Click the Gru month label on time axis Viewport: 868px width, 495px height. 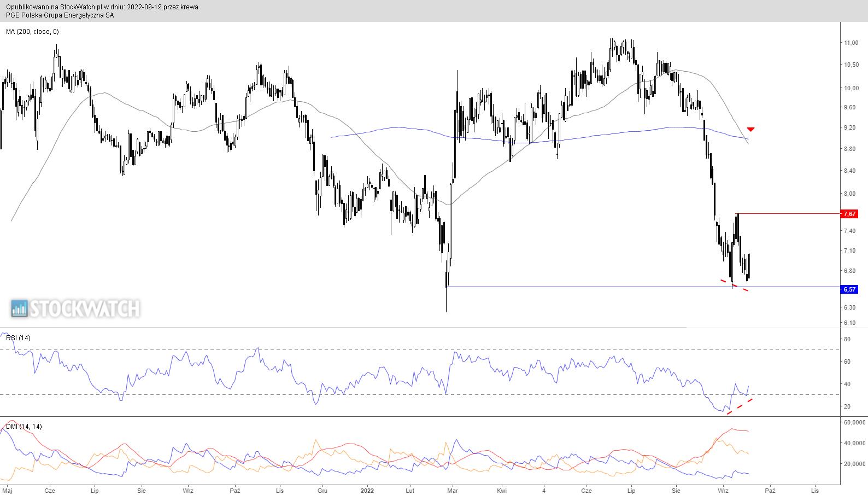click(x=322, y=491)
